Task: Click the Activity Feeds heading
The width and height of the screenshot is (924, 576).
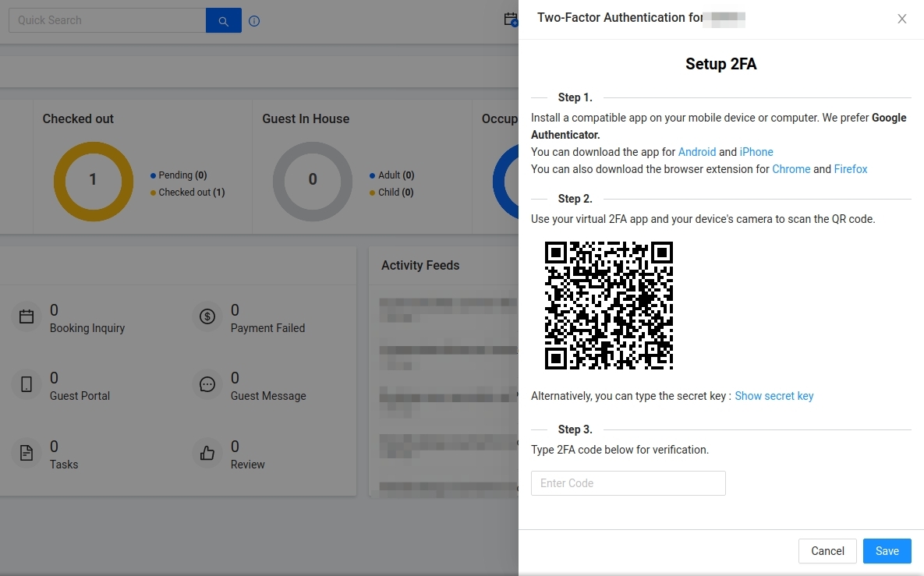Action: [x=420, y=265]
